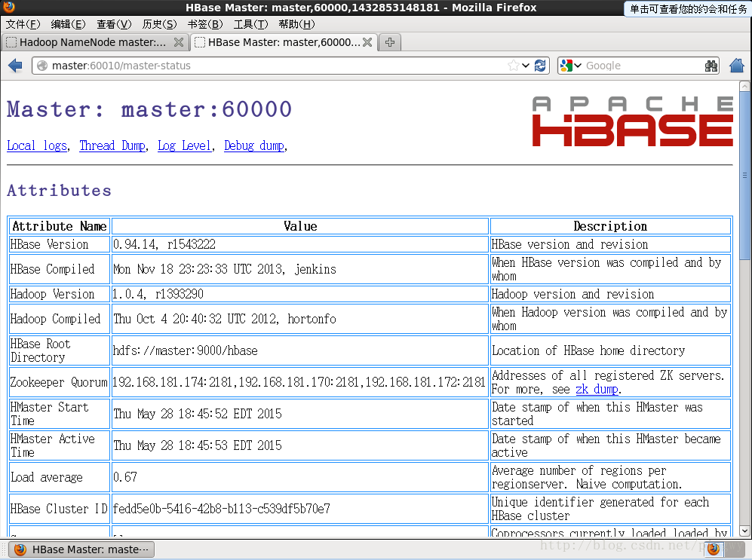Reload the page with refresh icon
The height and width of the screenshot is (560, 752).
click(x=540, y=66)
